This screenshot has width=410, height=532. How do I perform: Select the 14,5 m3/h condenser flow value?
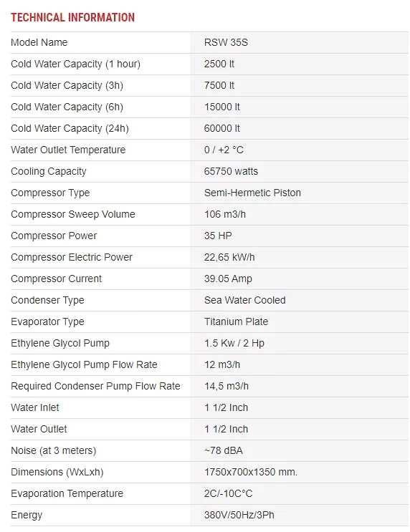[x=227, y=386]
